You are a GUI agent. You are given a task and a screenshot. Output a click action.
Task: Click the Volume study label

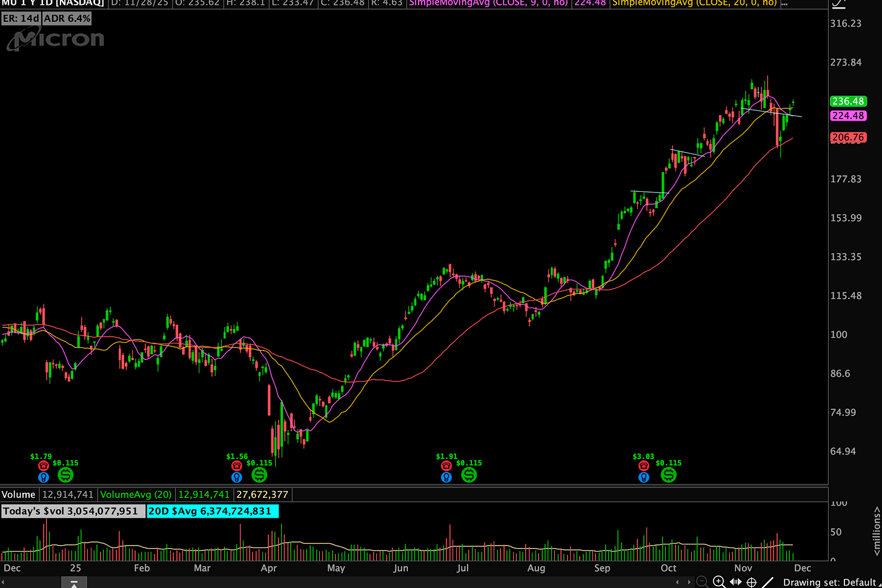(19, 495)
